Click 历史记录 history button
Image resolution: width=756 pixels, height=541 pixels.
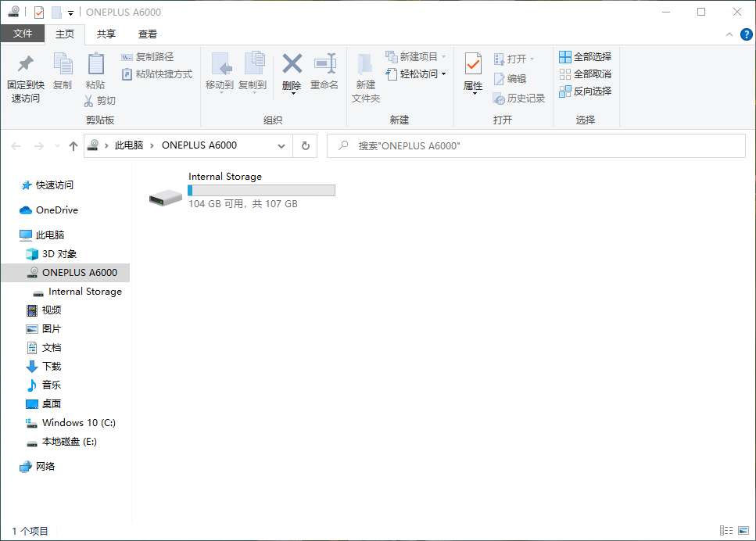pos(519,99)
